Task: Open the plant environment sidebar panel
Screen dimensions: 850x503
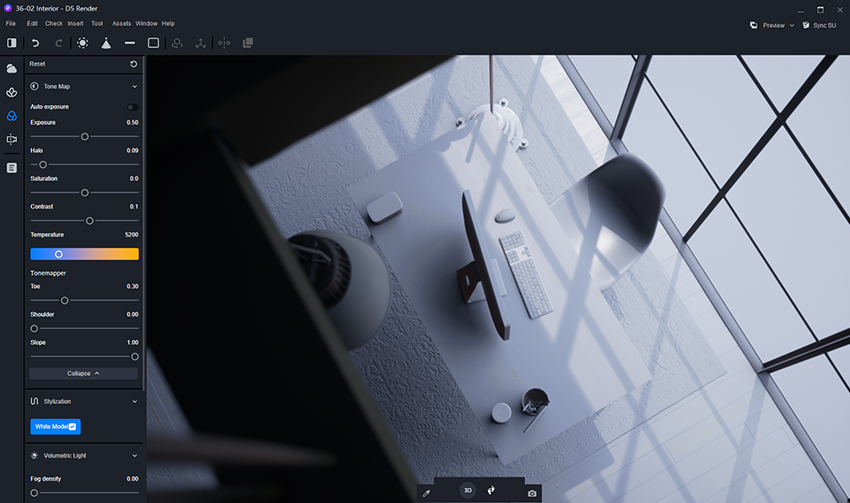Action: pyautogui.click(x=11, y=92)
